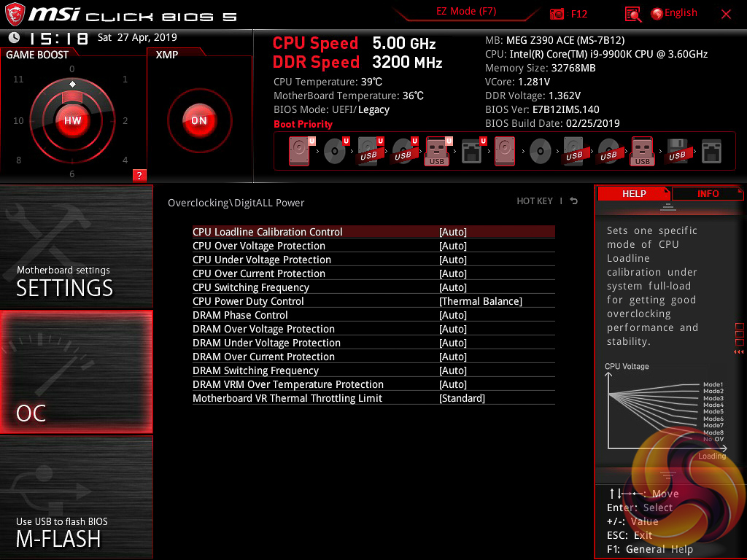The image size is (747, 560).
Task: Switch to EZ Mode (F7)
Action: click(x=466, y=12)
